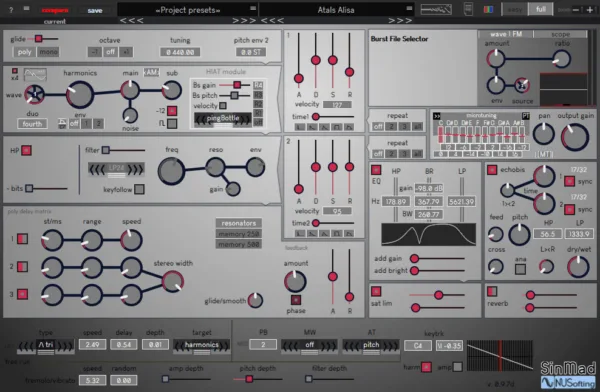The width and height of the screenshot is (600, 392).
Task: Click the compare button
Action: click(x=55, y=10)
